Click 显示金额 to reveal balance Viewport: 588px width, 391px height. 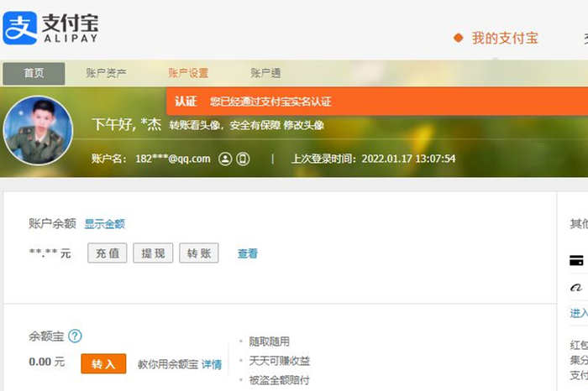(x=105, y=224)
